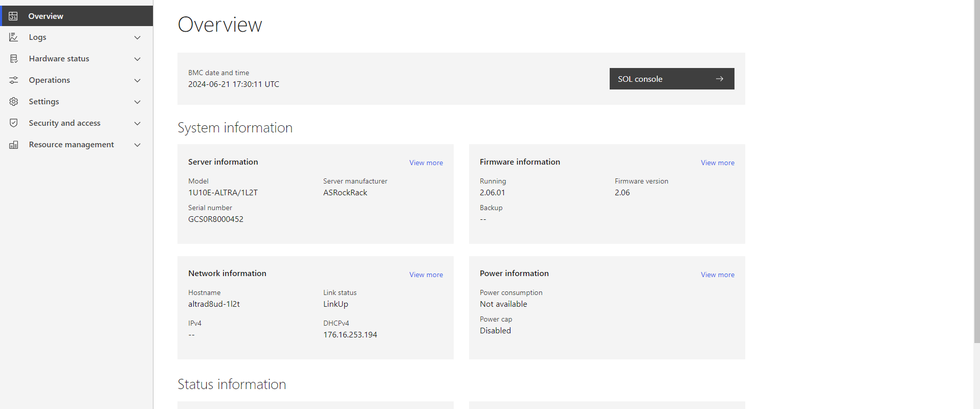Viewport: 980px width, 409px height.
Task: Open the Hardware status menu
Action: point(77,59)
